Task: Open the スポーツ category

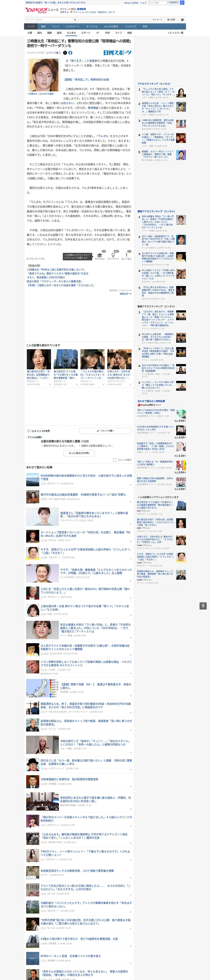Action: tap(86, 33)
